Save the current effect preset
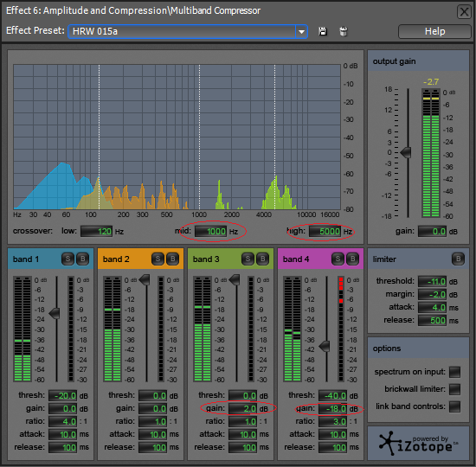 coord(323,31)
